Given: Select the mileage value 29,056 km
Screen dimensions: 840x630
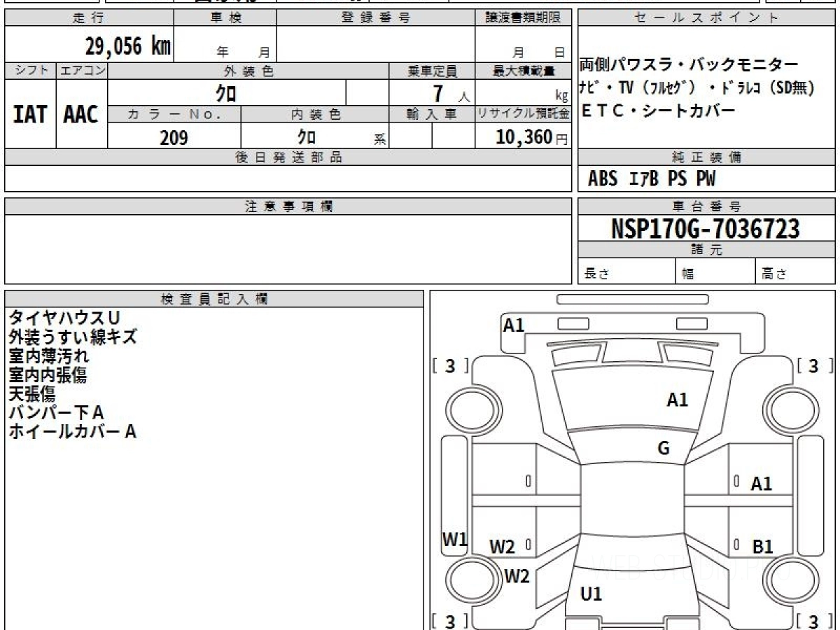Looking at the screenshot, I should (x=127, y=47).
